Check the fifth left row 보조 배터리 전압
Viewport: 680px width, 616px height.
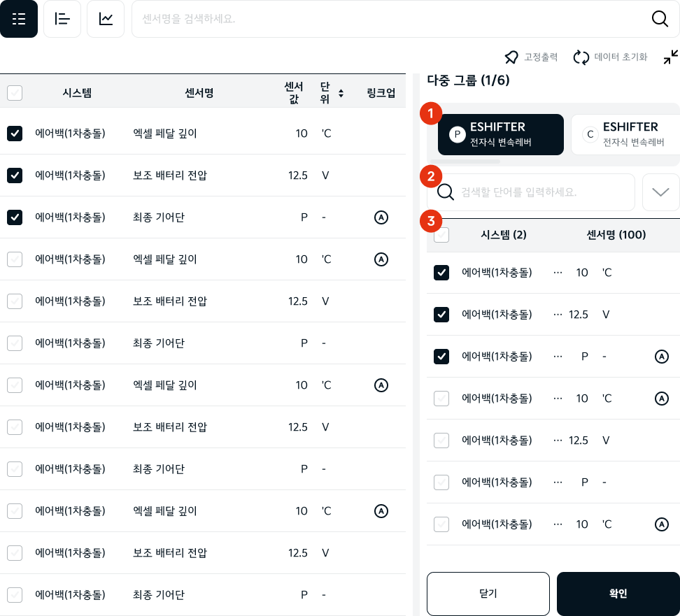coord(15,301)
